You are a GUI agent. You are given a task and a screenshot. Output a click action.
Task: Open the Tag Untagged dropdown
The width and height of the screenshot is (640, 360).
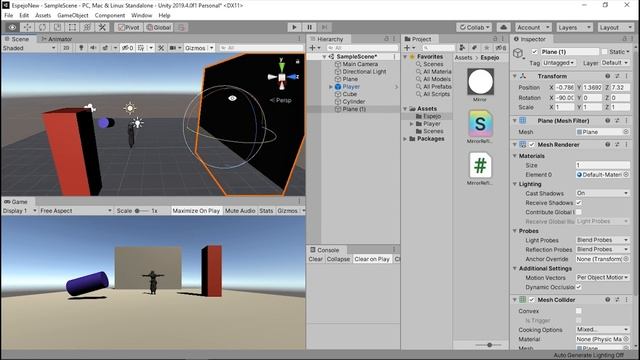click(558, 63)
